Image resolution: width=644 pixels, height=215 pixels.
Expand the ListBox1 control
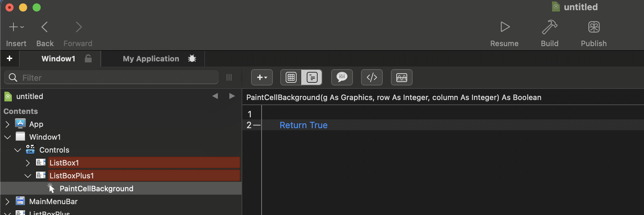28,163
